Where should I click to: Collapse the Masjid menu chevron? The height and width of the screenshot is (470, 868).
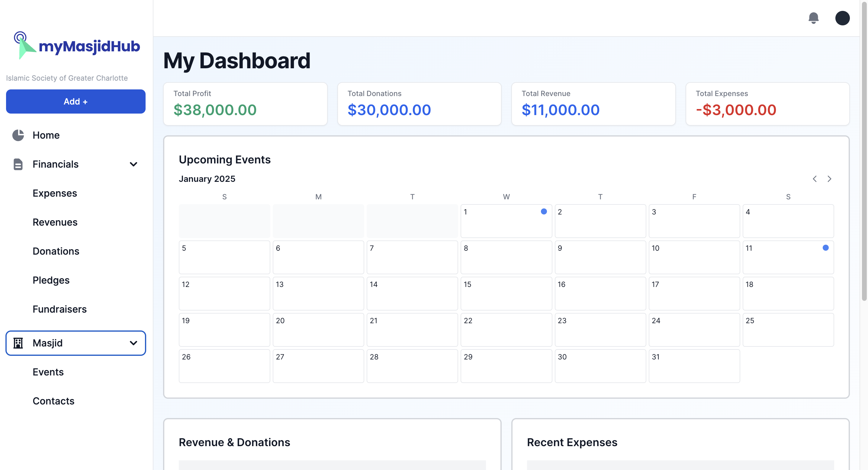pos(133,343)
